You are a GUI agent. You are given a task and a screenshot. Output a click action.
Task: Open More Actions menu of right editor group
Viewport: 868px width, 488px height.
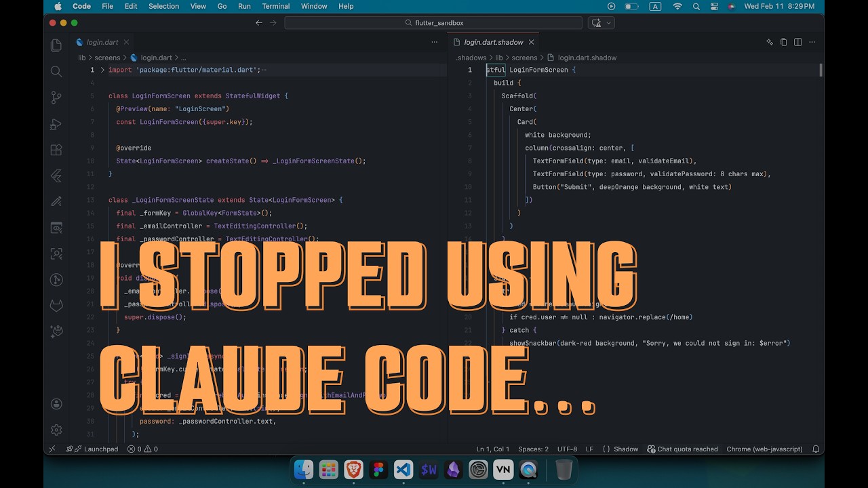coord(812,42)
